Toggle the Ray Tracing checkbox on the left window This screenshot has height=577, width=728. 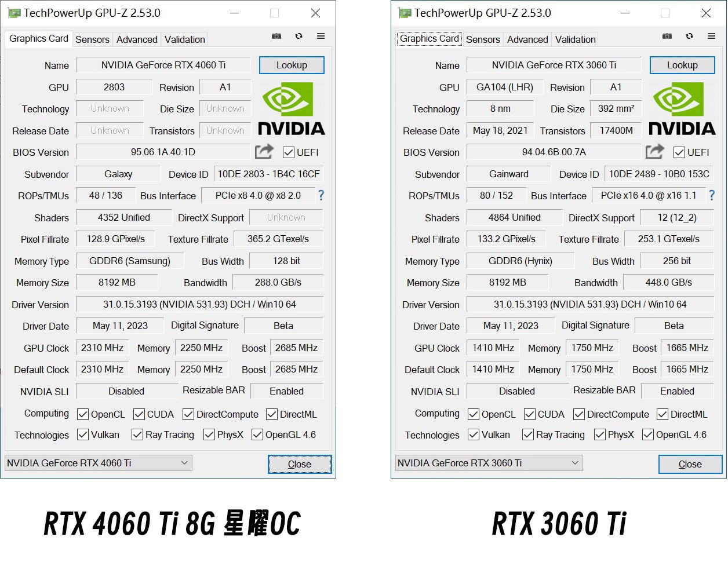tap(137, 434)
